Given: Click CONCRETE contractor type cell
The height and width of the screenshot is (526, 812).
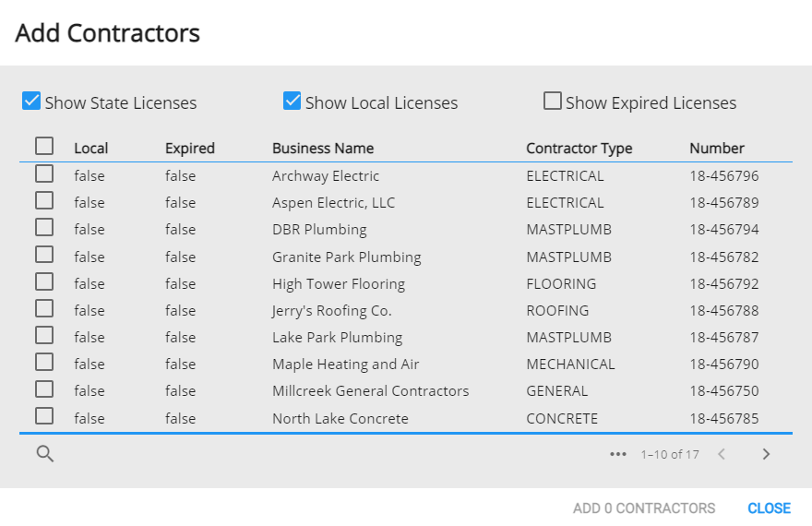Looking at the screenshot, I should 562,419.
